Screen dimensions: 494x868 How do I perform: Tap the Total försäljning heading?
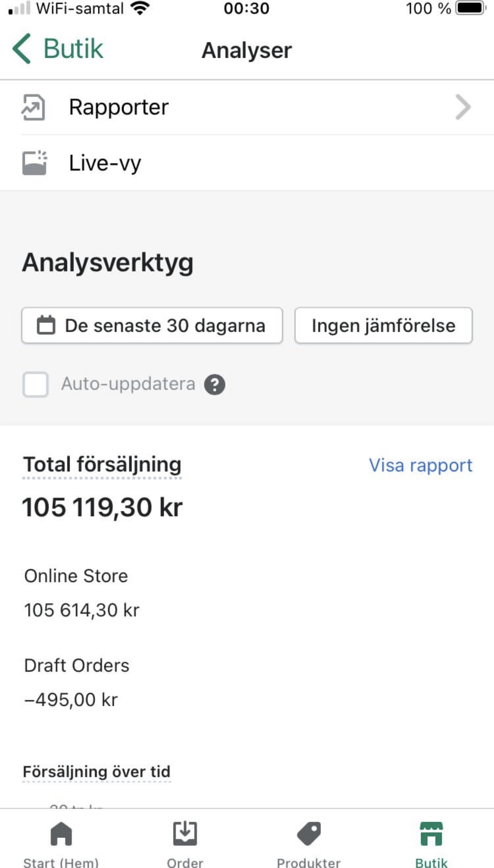coord(102,464)
